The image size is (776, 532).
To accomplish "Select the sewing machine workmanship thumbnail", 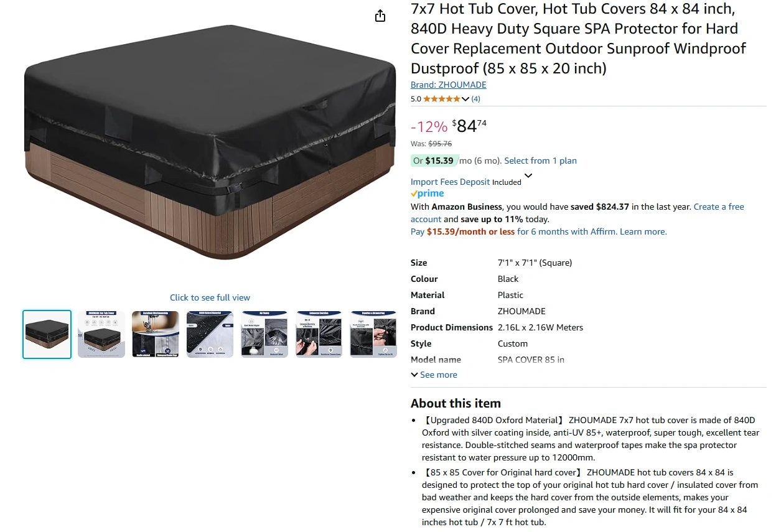I will [x=156, y=335].
